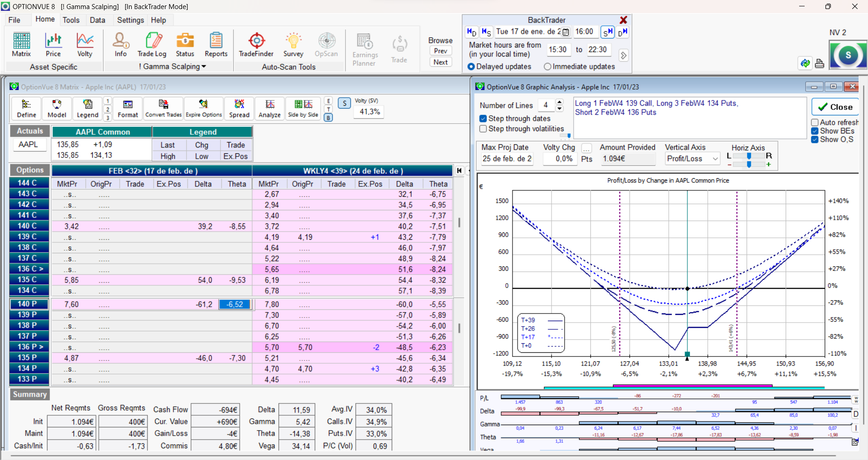
Task: Close the Graphic Analysis with Close button
Action: pyautogui.click(x=835, y=107)
